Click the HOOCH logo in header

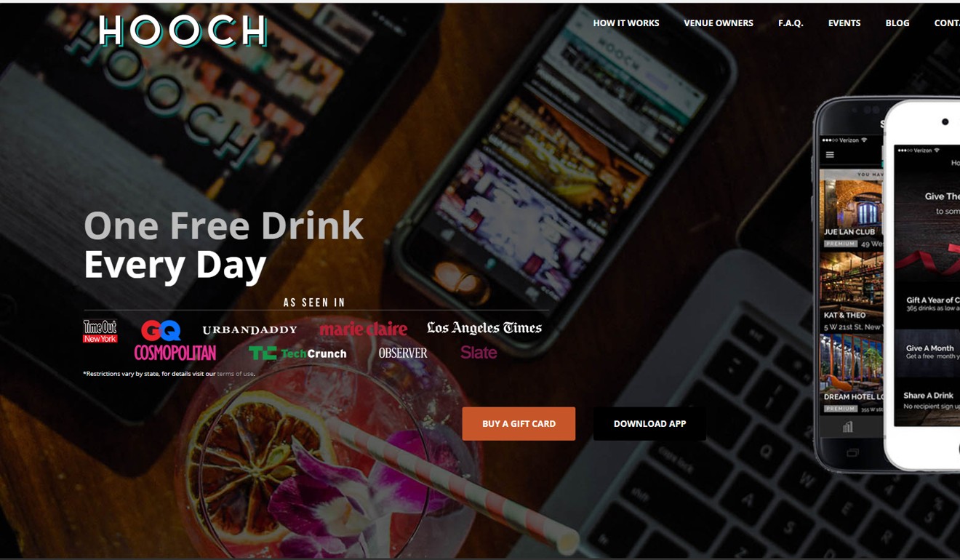[183, 31]
